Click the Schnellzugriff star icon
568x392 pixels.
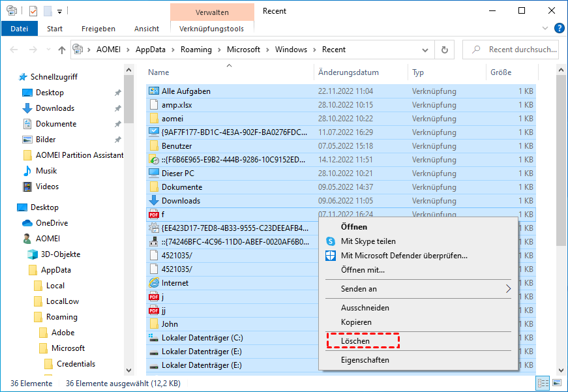(23, 77)
